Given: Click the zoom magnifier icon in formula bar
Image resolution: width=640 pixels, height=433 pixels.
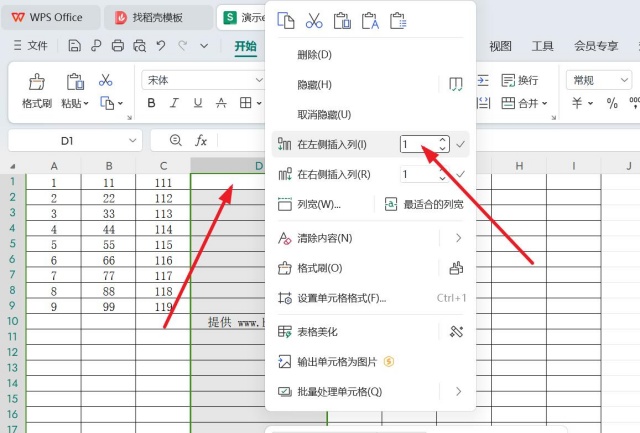Looking at the screenshot, I should [176, 140].
